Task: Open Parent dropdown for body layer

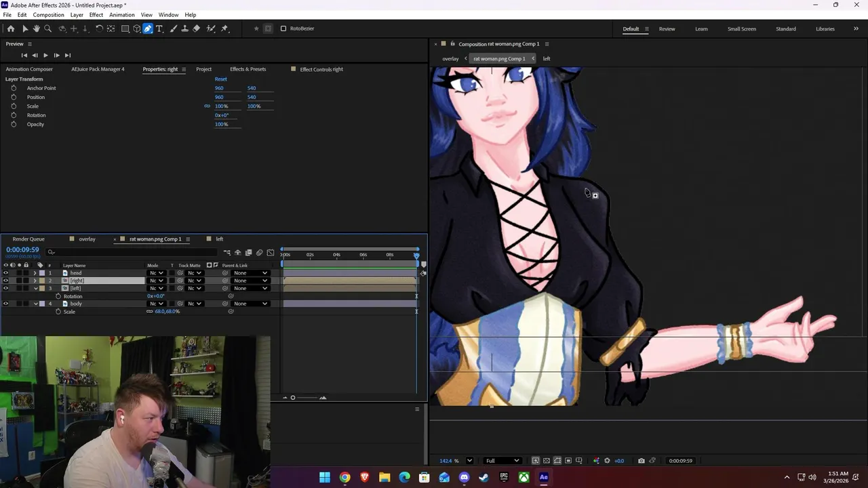Action: point(250,304)
